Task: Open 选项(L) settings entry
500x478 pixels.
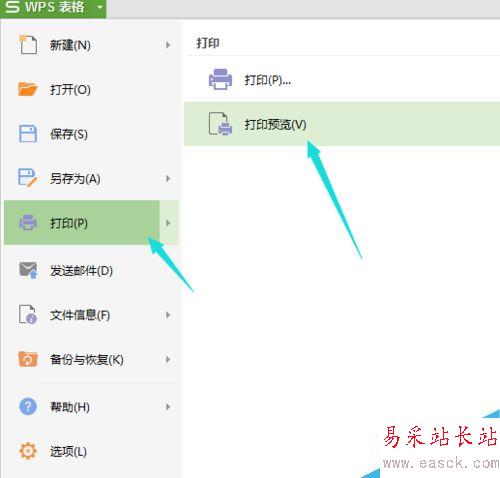Action: point(92,451)
